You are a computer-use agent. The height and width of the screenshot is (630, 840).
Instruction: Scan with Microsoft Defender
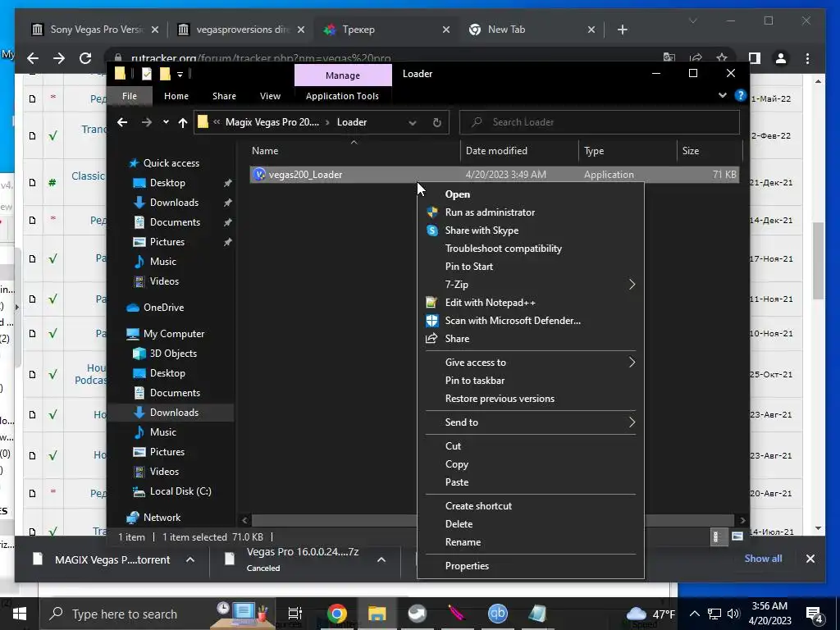[513, 321]
